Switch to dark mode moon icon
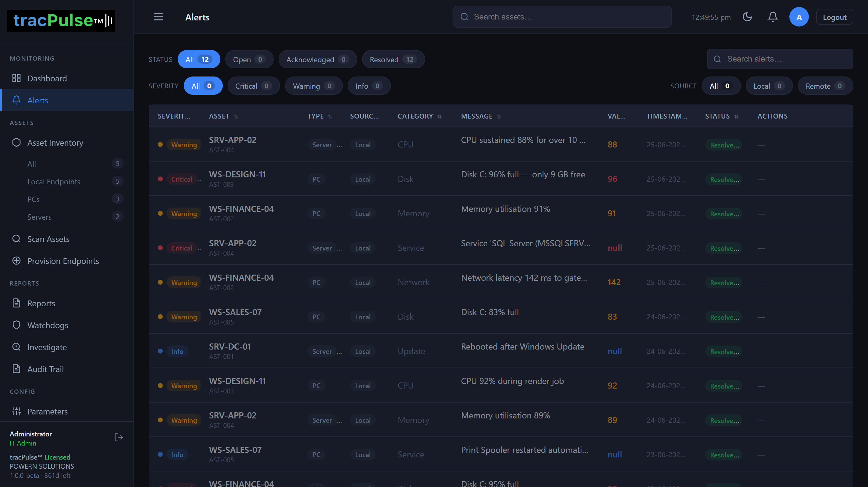The width and height of the screenshot is (868, 487). click(x=747, y=17)
